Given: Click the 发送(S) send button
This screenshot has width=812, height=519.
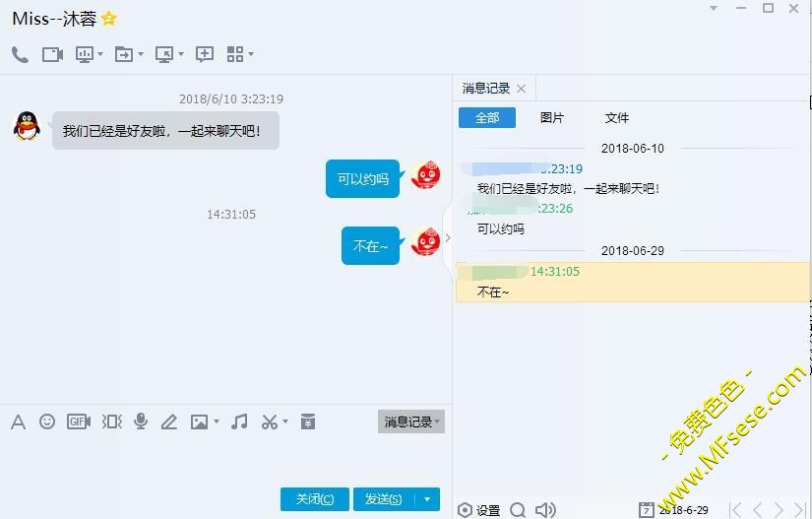Looking at the screenshot, I should click(x=382, y=499).
